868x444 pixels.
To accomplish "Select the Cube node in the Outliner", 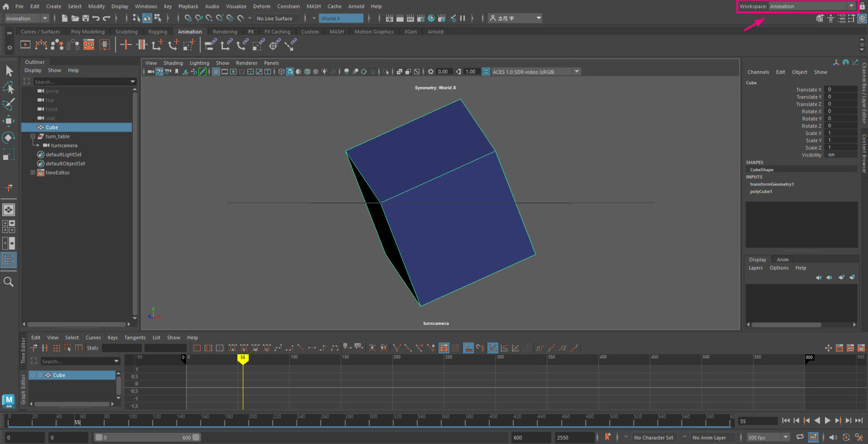I will click(51, 127).
